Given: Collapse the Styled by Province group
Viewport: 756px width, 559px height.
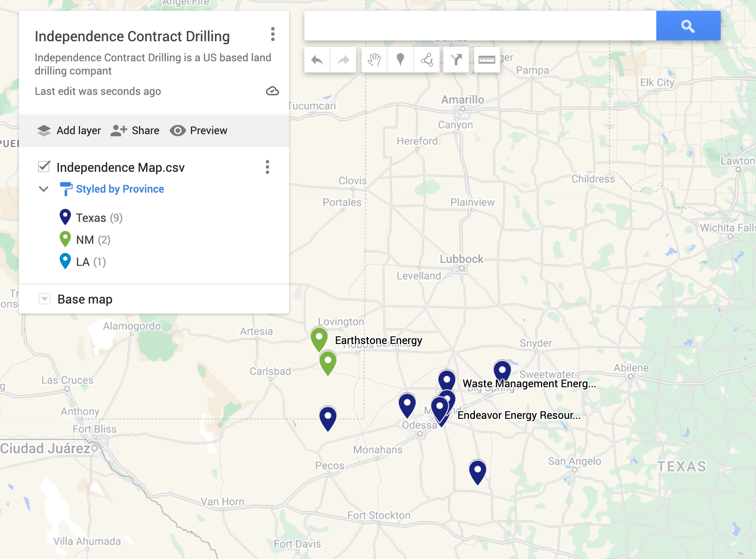Looking at the screenshot, I should pos(43,189).
